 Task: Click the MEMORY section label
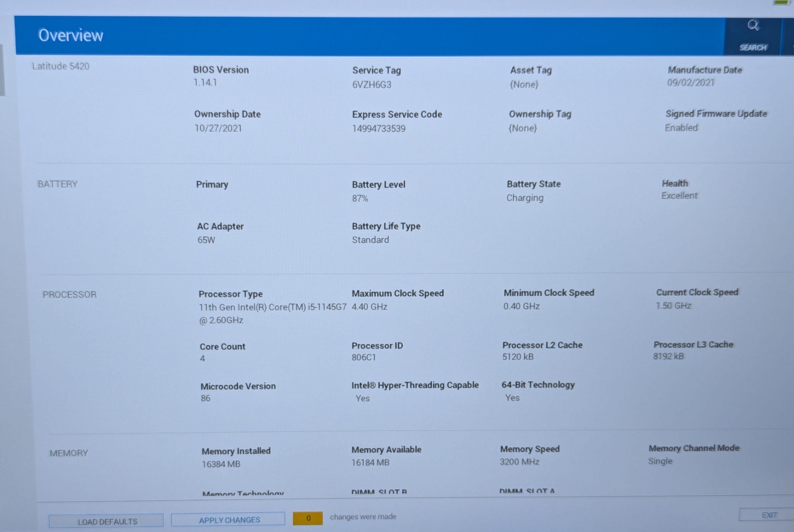68,453
